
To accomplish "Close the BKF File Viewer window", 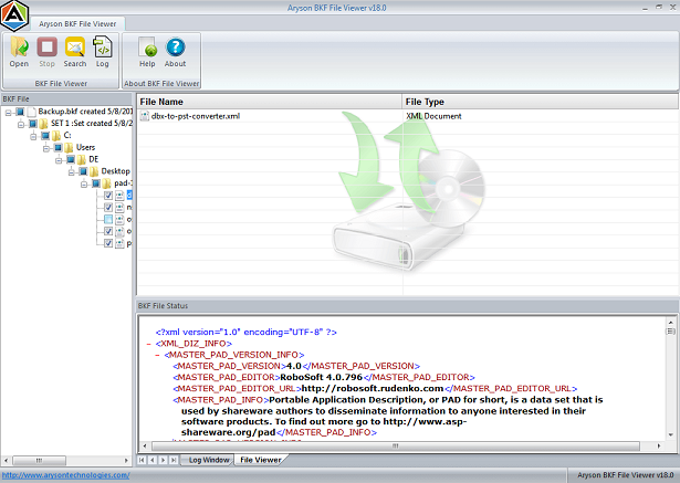I will [x=673, y=7].
